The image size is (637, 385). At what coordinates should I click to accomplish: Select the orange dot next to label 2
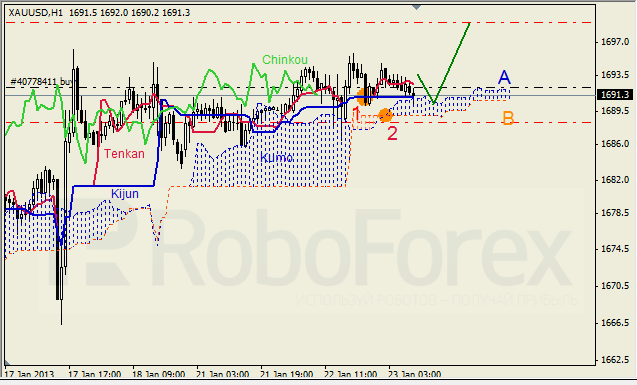click(x=385, y=115)
